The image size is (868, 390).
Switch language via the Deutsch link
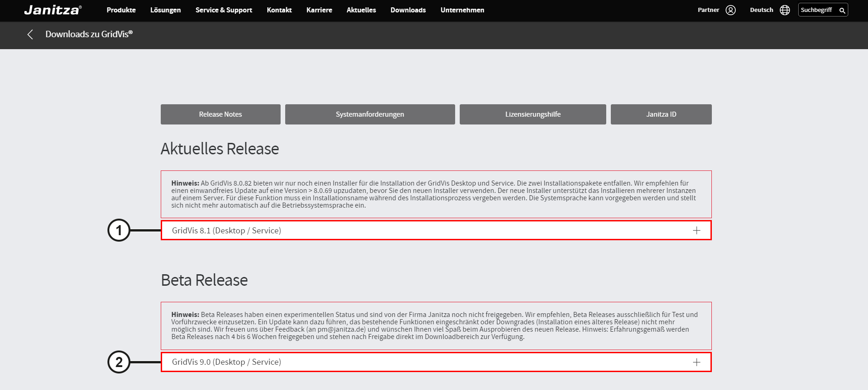pyautogui.click(x=761, y=10)
